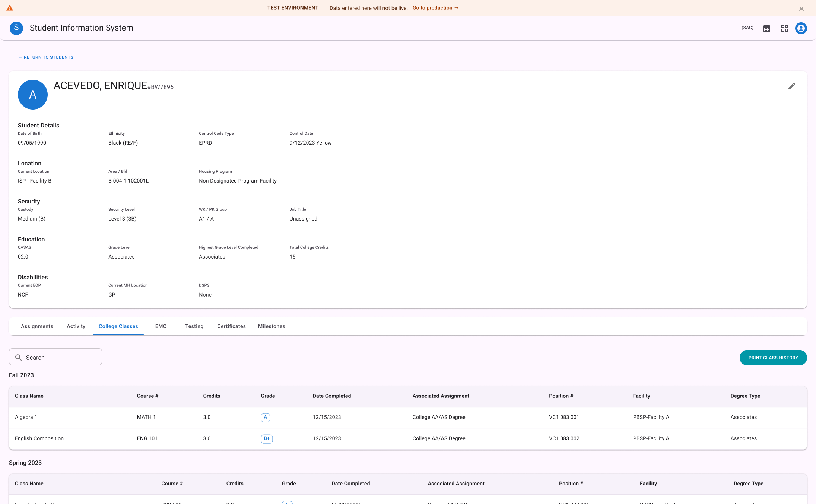
Task: Click the (SAC) label in the header
Action: [747, 28]
